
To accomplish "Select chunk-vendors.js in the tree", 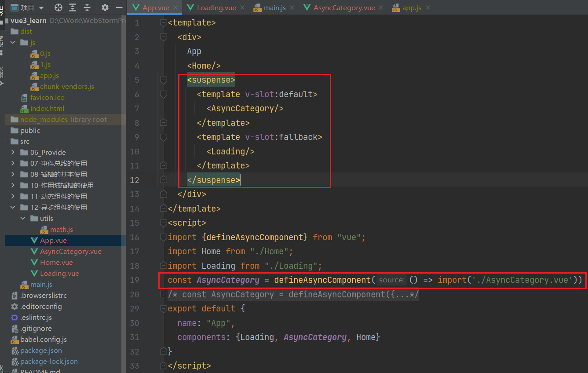I will point(67,86).
